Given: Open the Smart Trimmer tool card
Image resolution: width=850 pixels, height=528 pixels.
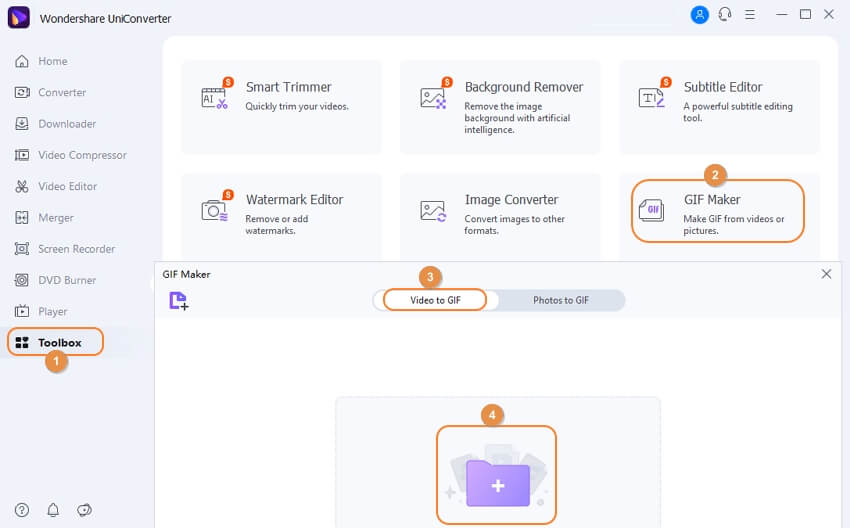Looking at the screenshot, I should (281, 106).
